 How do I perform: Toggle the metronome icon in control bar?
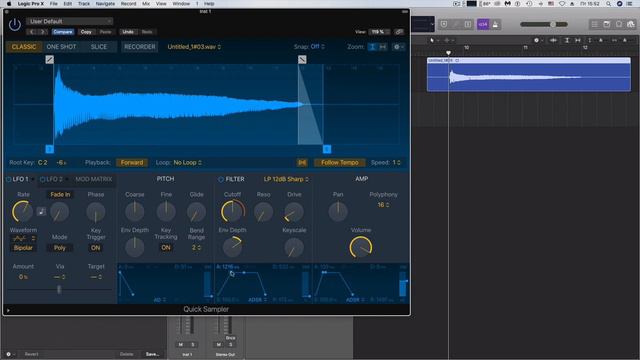[x=496, y=24]
